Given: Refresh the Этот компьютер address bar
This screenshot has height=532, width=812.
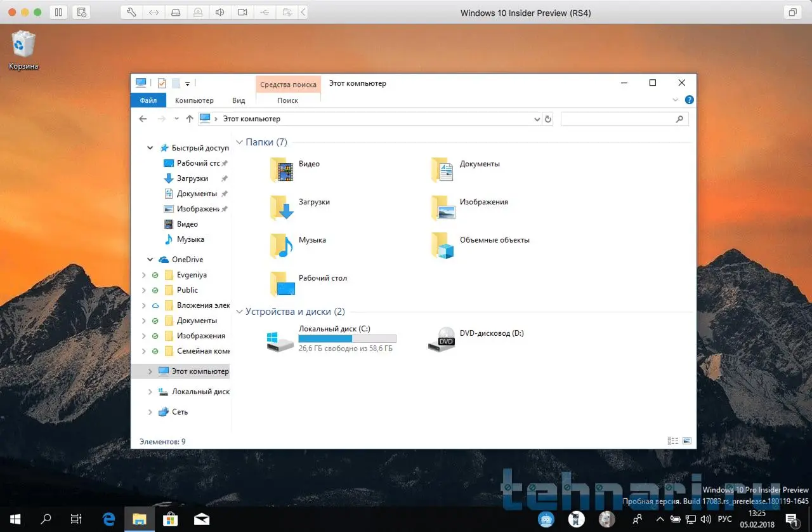Looking at the screenshot, I should [x=548, y=119].
